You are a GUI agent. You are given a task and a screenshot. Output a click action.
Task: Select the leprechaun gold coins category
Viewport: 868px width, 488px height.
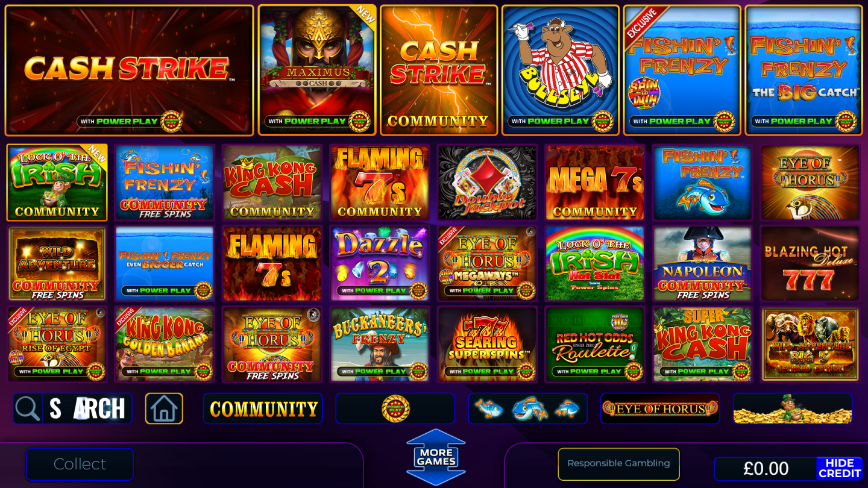click(793, 408)
